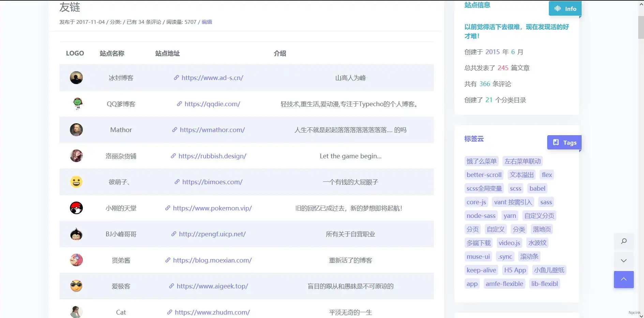
Task: Click the 编辑 link under 友链 title
Action: tap(207, 22)
